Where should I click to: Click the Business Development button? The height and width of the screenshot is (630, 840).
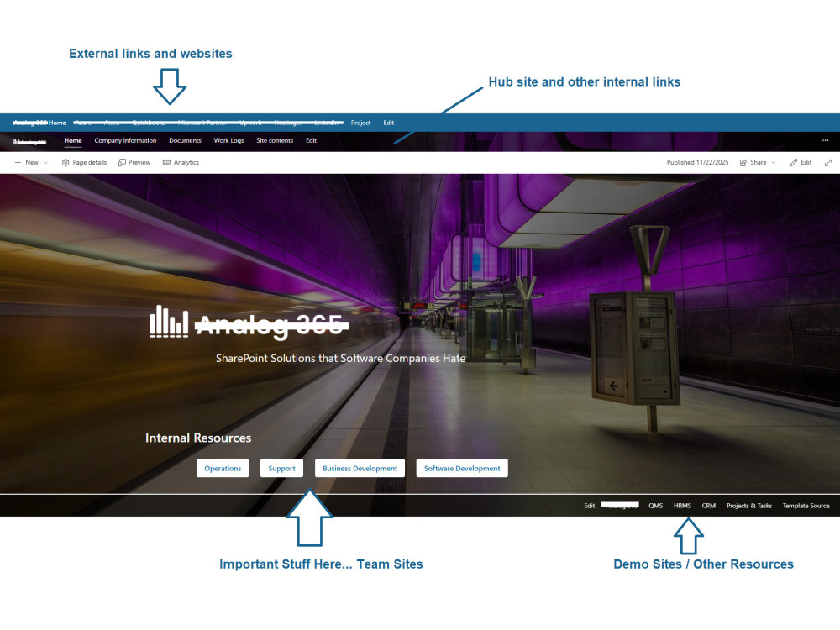coord(360,468)
